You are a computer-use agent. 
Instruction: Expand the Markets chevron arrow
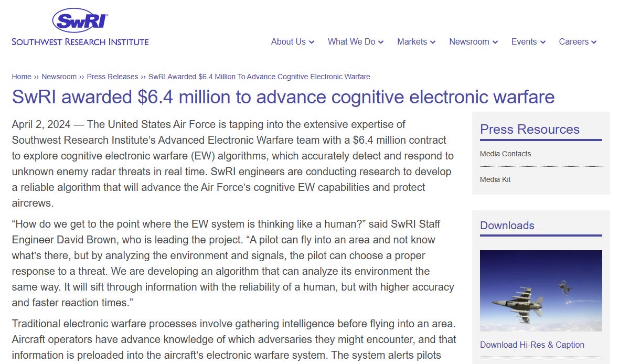click(433, 42)
